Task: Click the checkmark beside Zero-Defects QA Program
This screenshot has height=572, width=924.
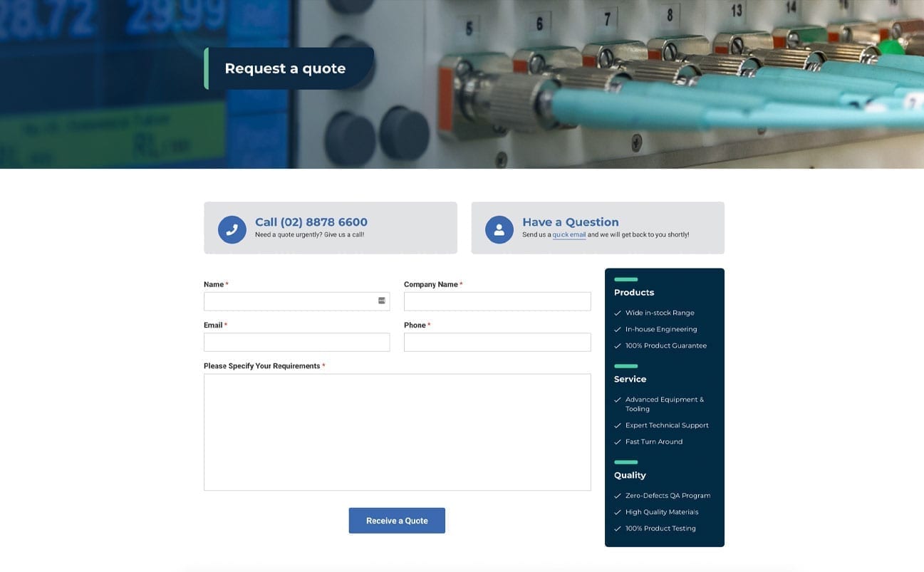Action: 617,495
